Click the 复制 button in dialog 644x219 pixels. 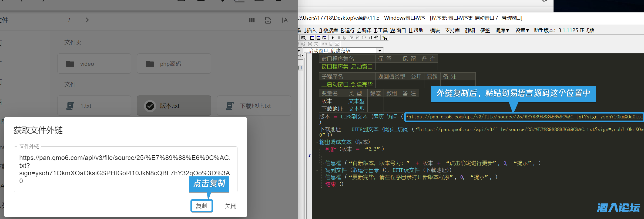click(x=202, y=206)
